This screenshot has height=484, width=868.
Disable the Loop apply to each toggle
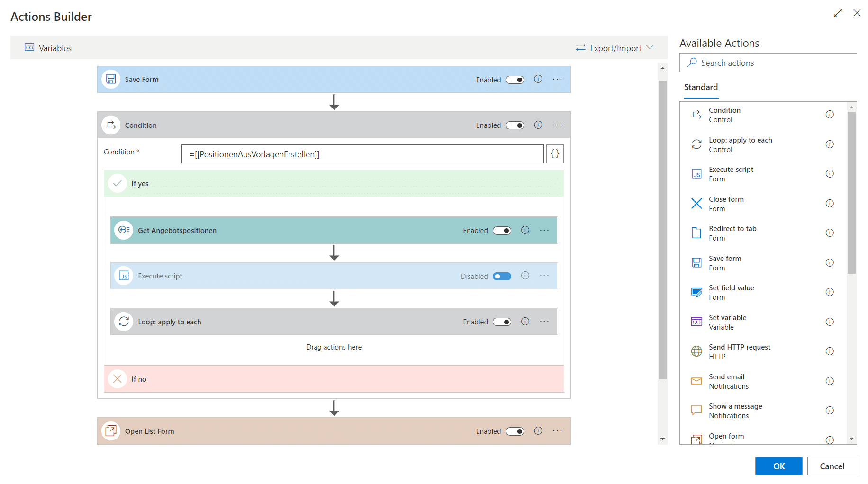point(502,322)
